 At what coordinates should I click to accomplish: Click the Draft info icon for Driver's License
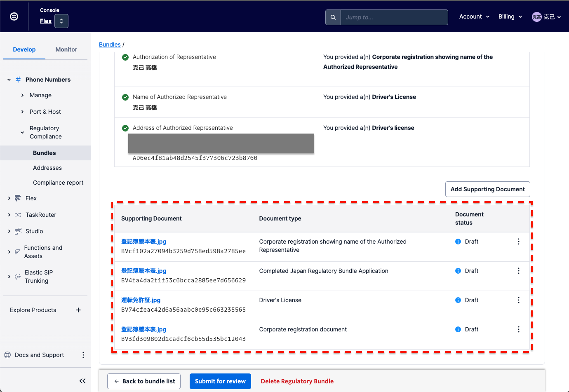pyautogui.click(x=458, y=300)
